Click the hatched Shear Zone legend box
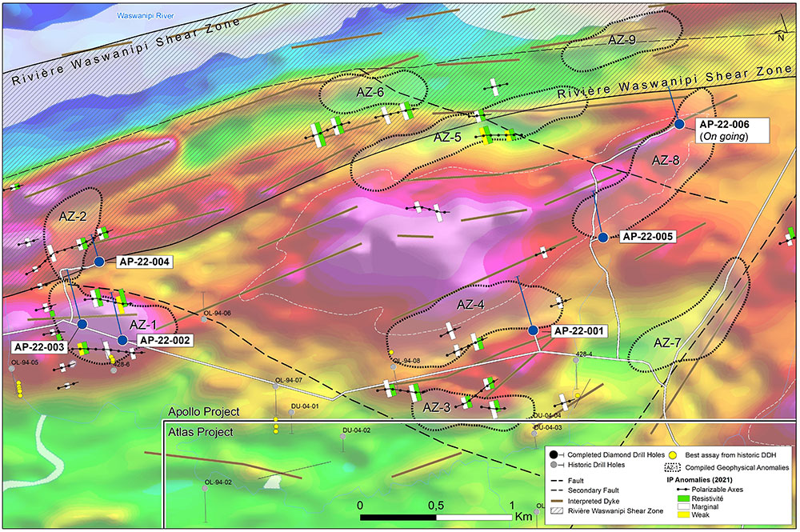This screenshot has width=800, height=532. coord(557,510)
